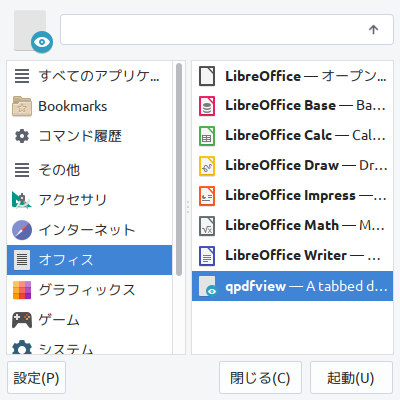Click the Bookmarks folder icon
The width and height of the screenshot is (400, 400).
tap(22, 106)
